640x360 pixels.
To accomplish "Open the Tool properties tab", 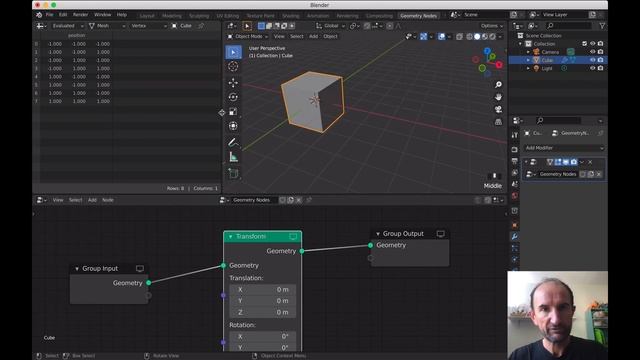I will coord(515,135).
